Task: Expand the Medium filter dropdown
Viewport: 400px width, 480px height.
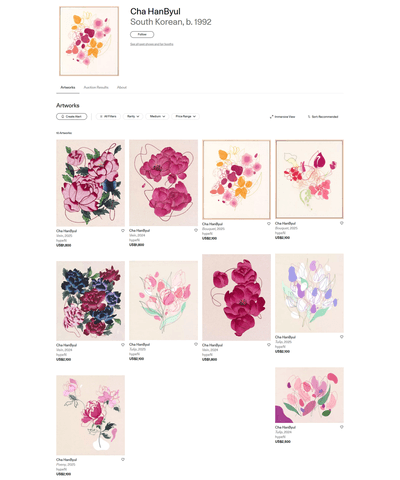Action: click(x=157, y=116)
